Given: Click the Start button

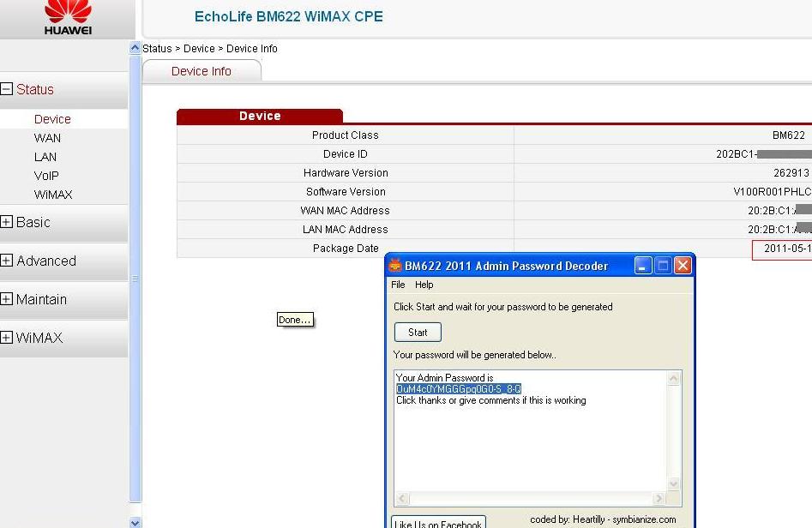Looking at the screenshot, I should (418, 333).
